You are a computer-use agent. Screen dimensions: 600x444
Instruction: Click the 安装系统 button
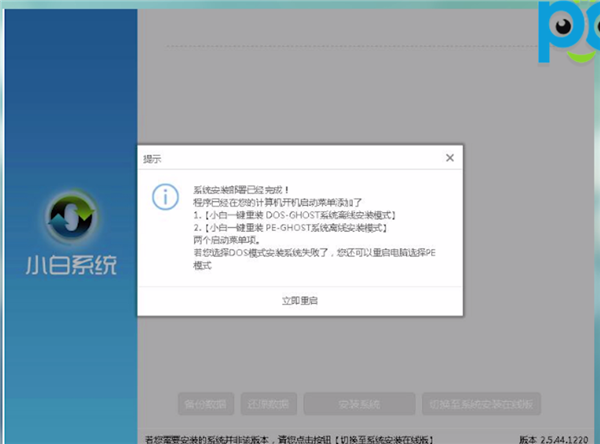pos(359,404)
